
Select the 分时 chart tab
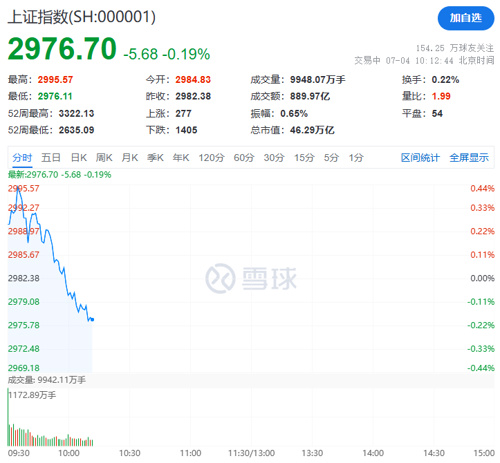coord(22,157)
